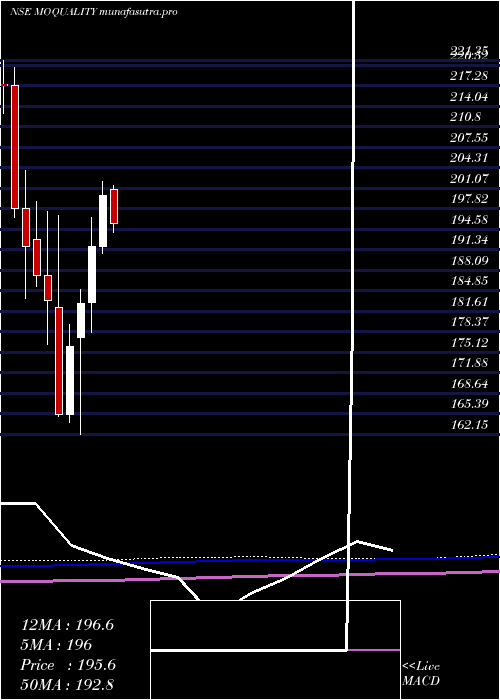Click the 175.12 price axis label
The image size is (500, 700).
pyautogui.click(x=469, y=343)
